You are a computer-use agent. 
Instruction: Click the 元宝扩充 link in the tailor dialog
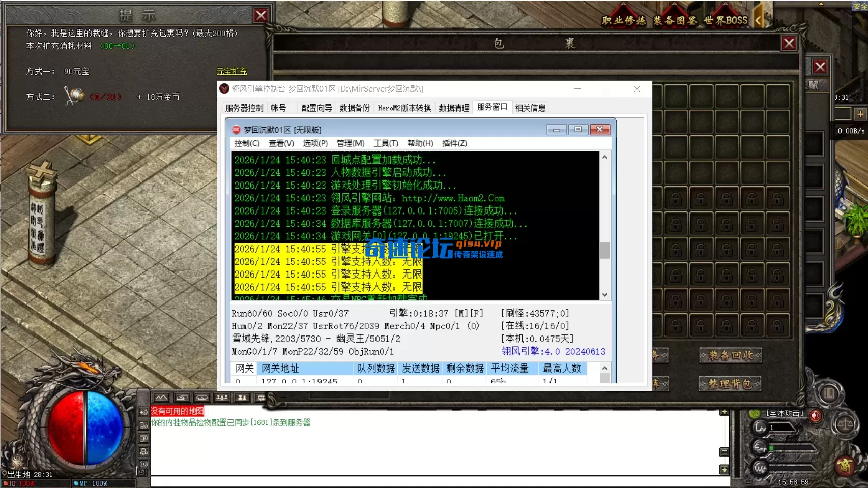tap(232, 71)
